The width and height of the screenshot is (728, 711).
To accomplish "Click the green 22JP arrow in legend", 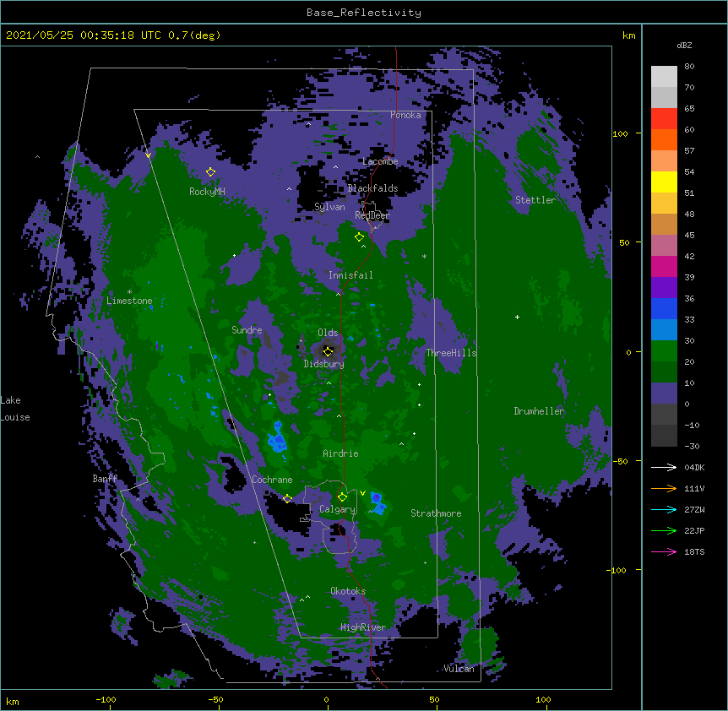I will [664, 530].
